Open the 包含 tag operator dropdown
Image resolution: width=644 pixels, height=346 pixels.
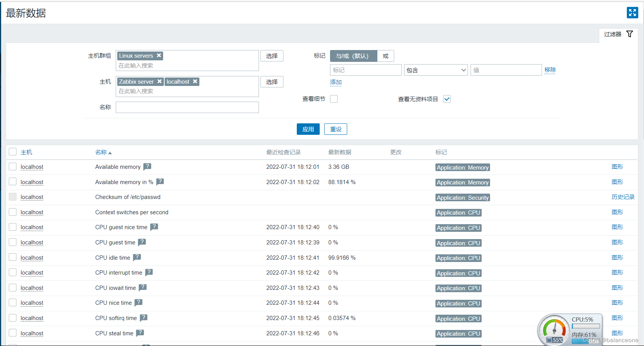click(435, 70)
